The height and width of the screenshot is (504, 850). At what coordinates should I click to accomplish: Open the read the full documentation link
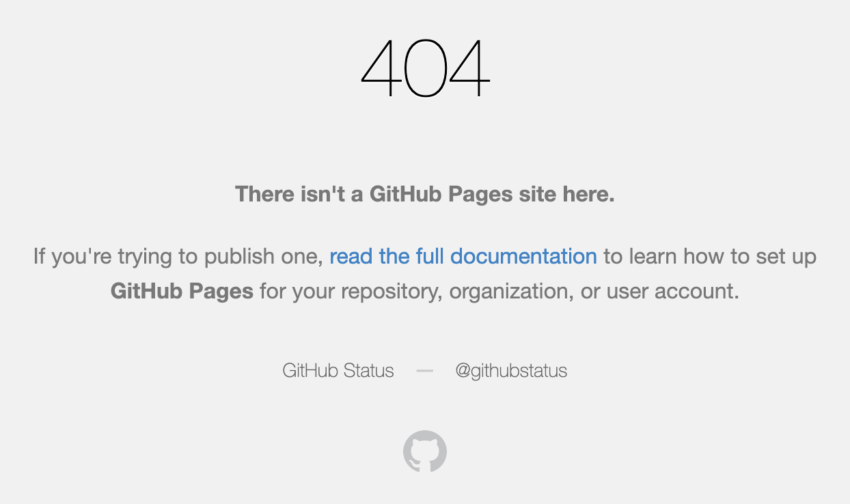point(463,257)
